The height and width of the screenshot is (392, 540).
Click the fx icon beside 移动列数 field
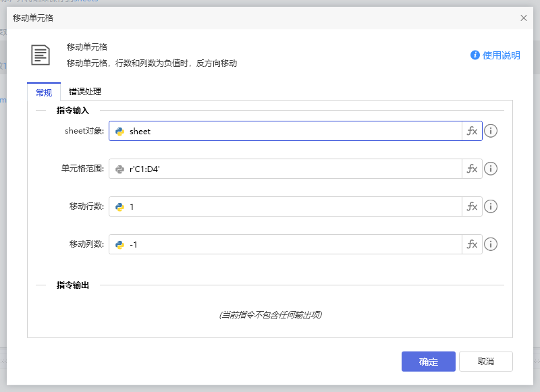[472, 244]
